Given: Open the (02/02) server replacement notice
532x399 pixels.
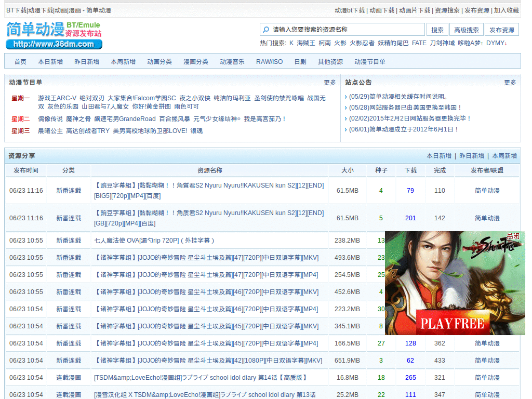Looking at the screenshot, I should pos(410,118).
